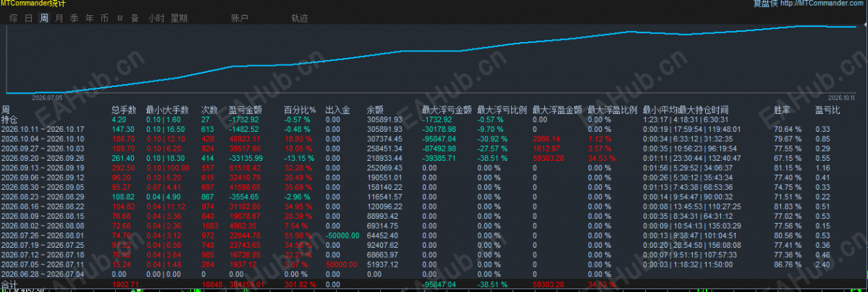Click the -50000.00 withdrawal value
This screenshot has width=868, height=292.
[341, 235]
